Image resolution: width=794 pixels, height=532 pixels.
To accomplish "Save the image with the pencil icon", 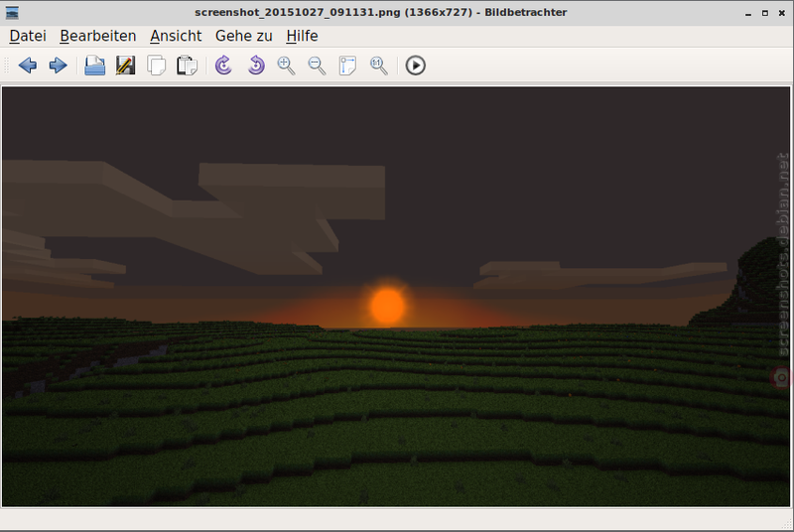I will (126, 66).
